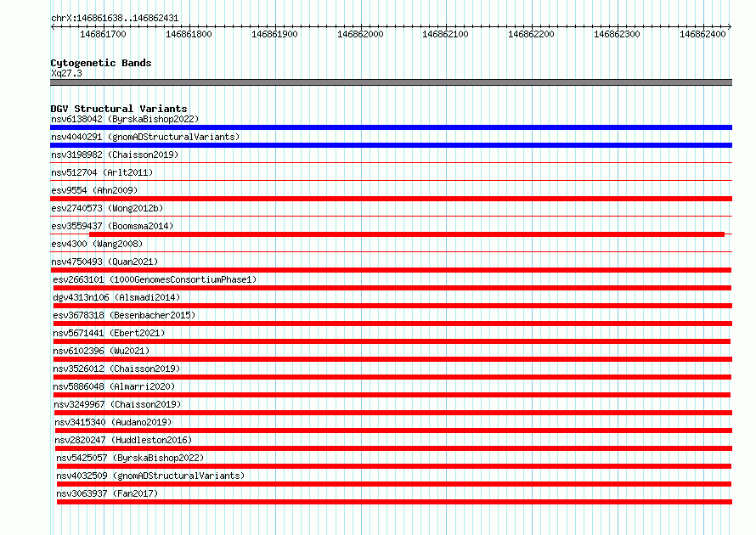Screen dimensions: 756x535
Task: Click the red bar under nsv6102396 (Wu2021)
Action: click(x=393, y=359)
